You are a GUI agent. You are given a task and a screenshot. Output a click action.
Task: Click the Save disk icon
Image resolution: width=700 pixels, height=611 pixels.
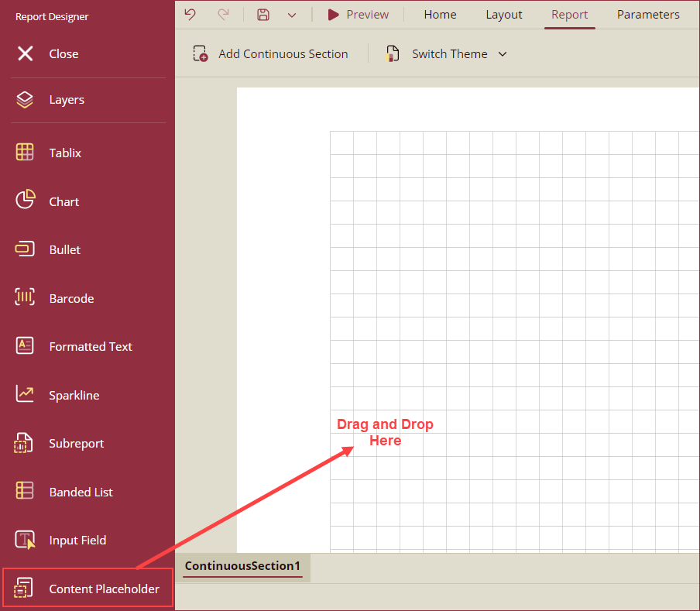click(x=263, y=15)
